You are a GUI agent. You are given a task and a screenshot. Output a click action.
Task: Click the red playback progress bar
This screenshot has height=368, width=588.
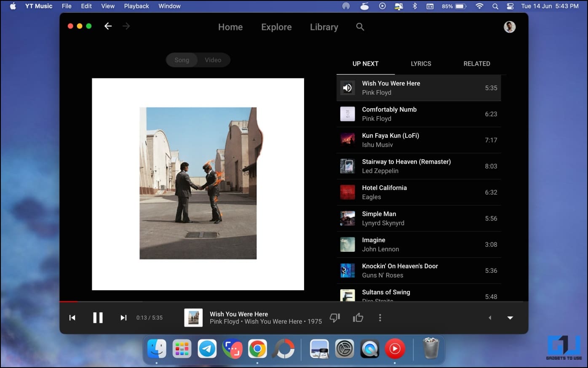[x=68, y=301]
